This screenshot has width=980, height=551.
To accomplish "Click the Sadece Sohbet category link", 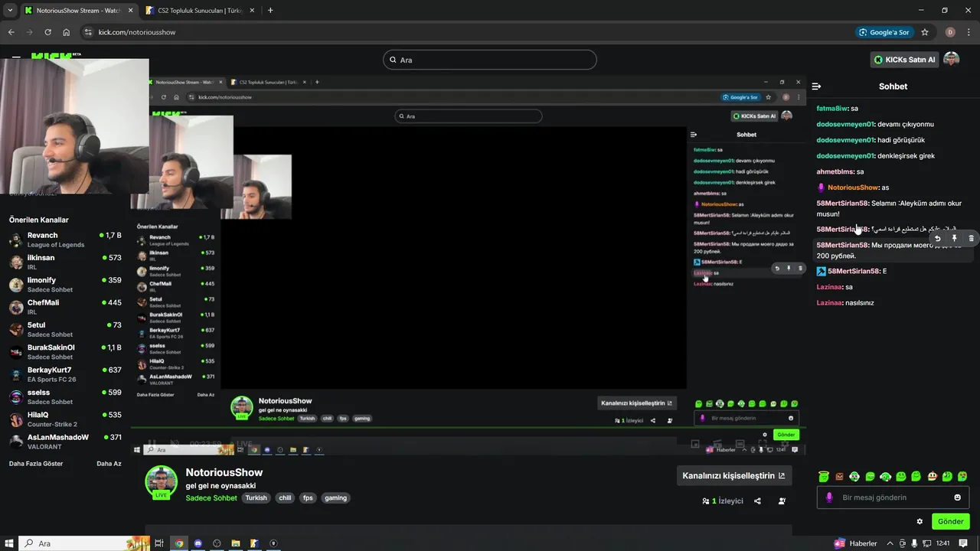I will coord(211,498).
